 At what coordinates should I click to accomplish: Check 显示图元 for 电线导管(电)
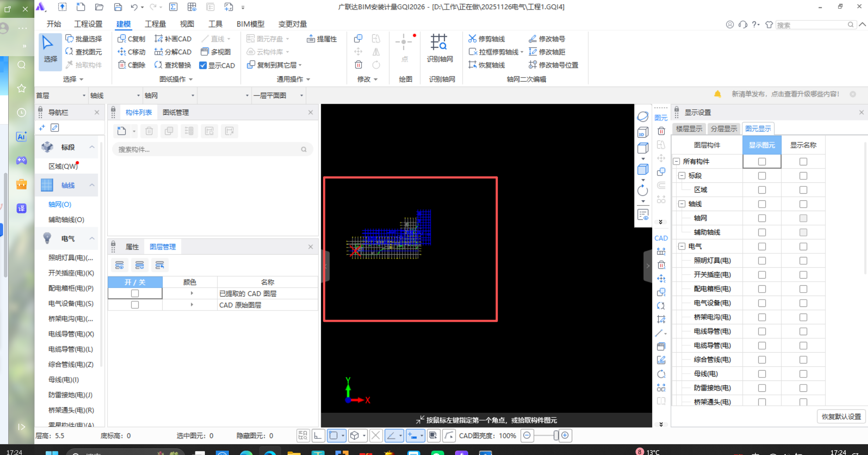762,331
